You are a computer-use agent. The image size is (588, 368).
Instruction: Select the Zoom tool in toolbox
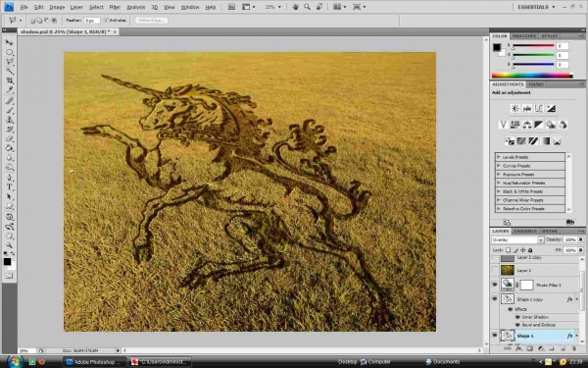tap(10, 245)
